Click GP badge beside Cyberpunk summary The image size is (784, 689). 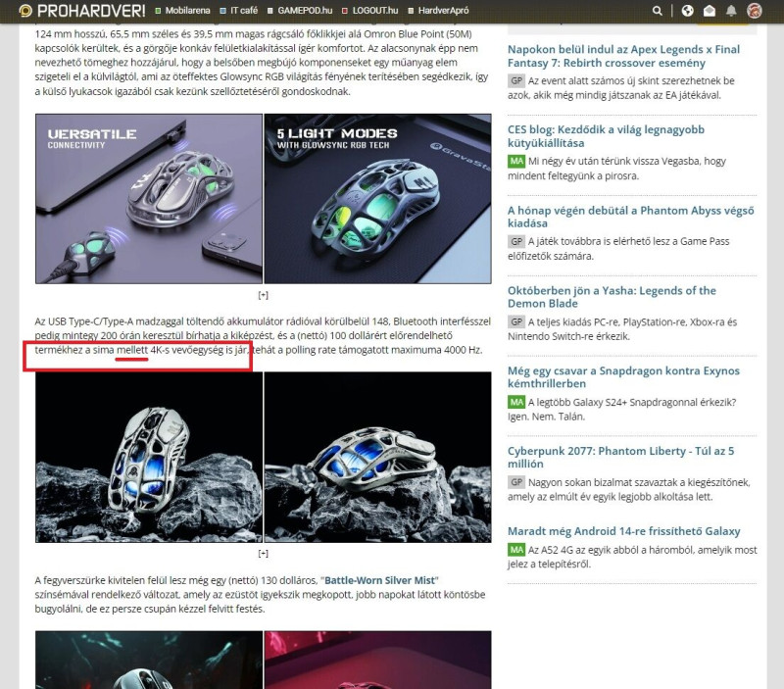[516, 482]
